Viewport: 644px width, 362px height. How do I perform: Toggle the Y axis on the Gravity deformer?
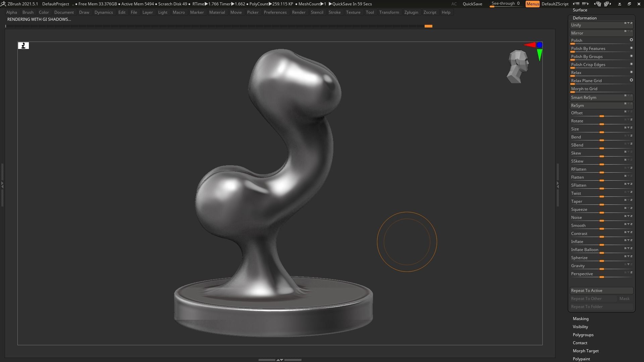[628, 264]
